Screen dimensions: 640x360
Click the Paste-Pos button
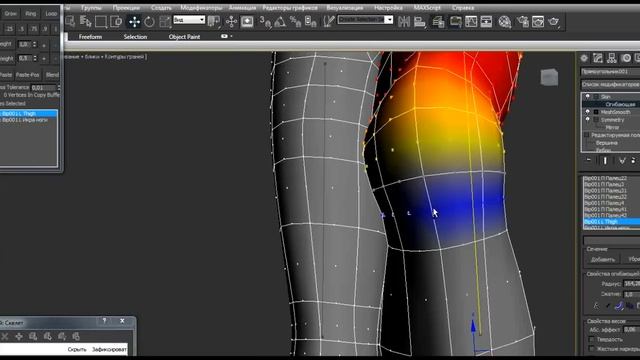(x=27, y=75)
